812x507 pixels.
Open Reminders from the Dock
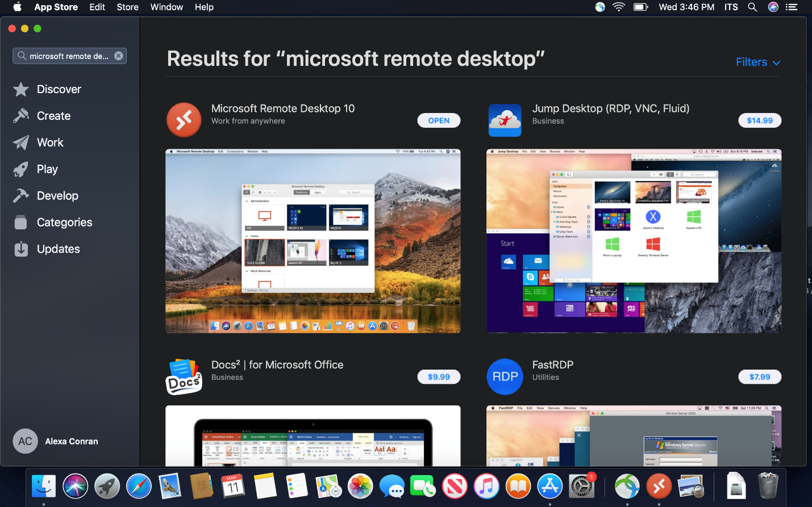[x=297, y=487]
